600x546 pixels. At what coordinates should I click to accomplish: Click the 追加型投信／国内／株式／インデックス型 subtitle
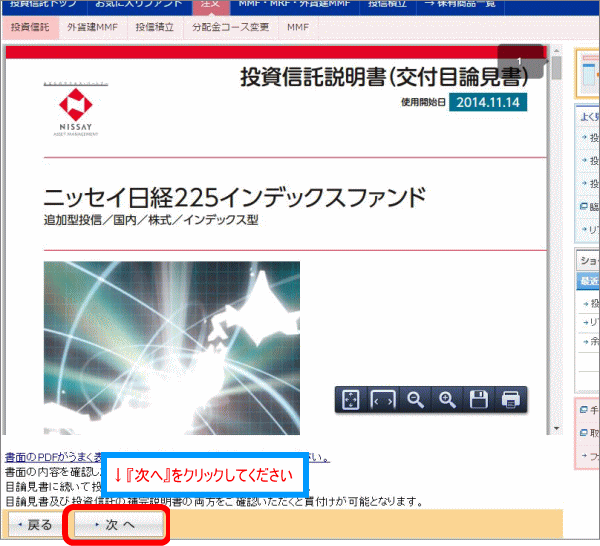151,220
